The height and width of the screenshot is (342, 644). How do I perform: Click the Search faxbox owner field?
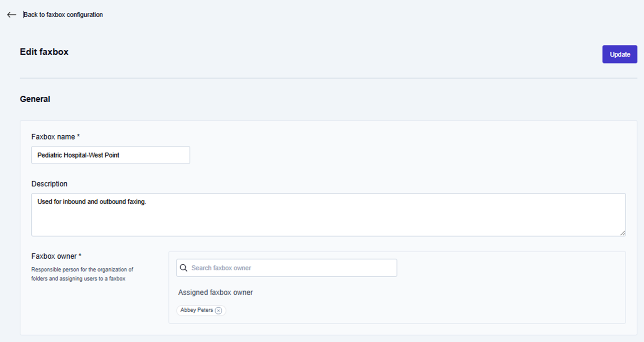(293, 268)
